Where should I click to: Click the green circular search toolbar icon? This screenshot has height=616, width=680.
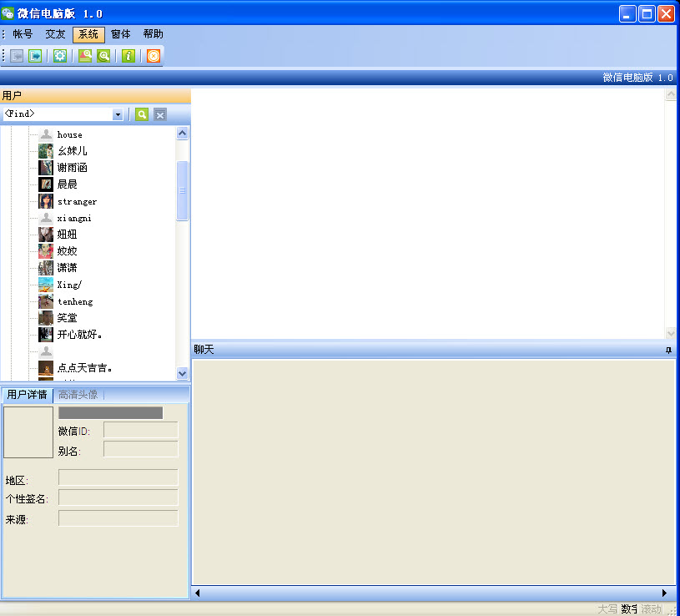pos(103,56)
